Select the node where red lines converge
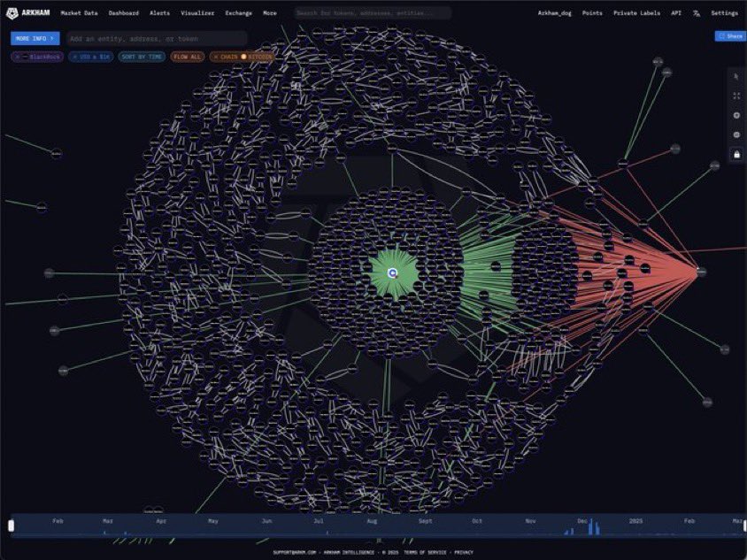Image resolution: width=747 pixels, height=560 pixels. pyautogui.click(x=701, y=272)
